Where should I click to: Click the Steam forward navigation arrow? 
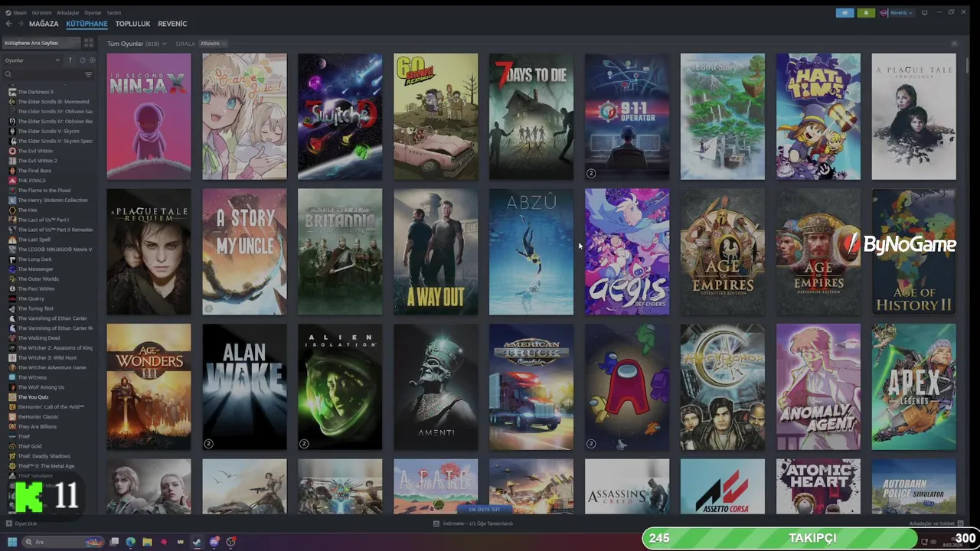pos(21,24)
